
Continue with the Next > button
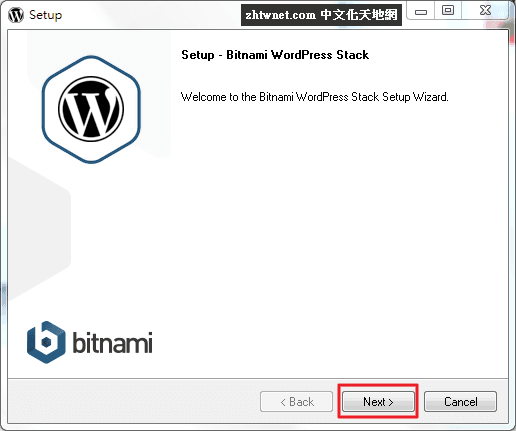(378, 401)
